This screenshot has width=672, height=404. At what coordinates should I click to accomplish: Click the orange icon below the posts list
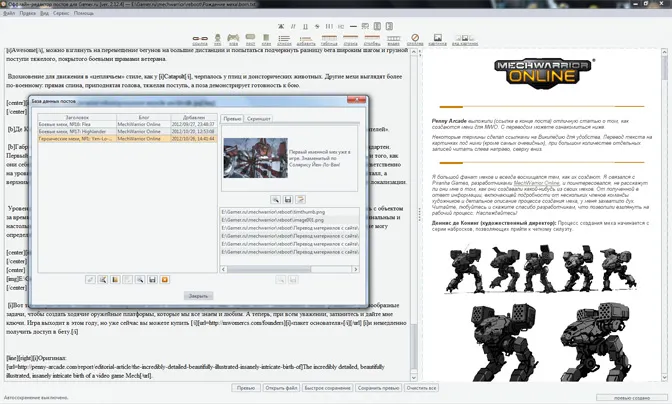(164, 280)
